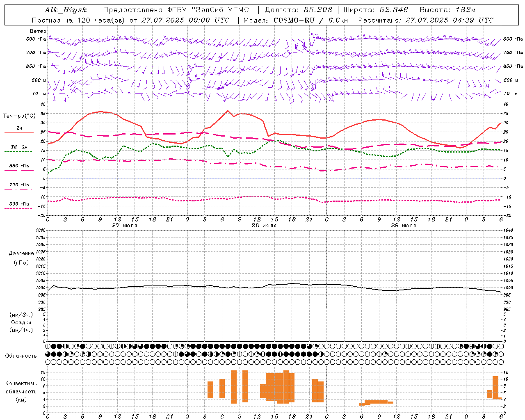Select the Высота: 182м value
The image size is (525, 420).
447,10
